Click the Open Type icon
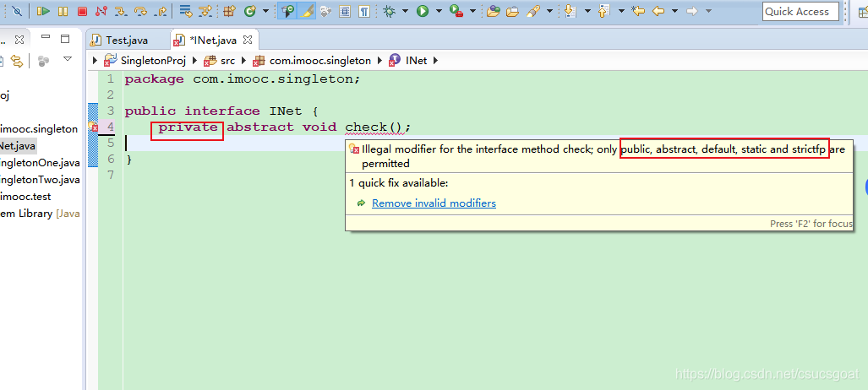 pos(494,11)
